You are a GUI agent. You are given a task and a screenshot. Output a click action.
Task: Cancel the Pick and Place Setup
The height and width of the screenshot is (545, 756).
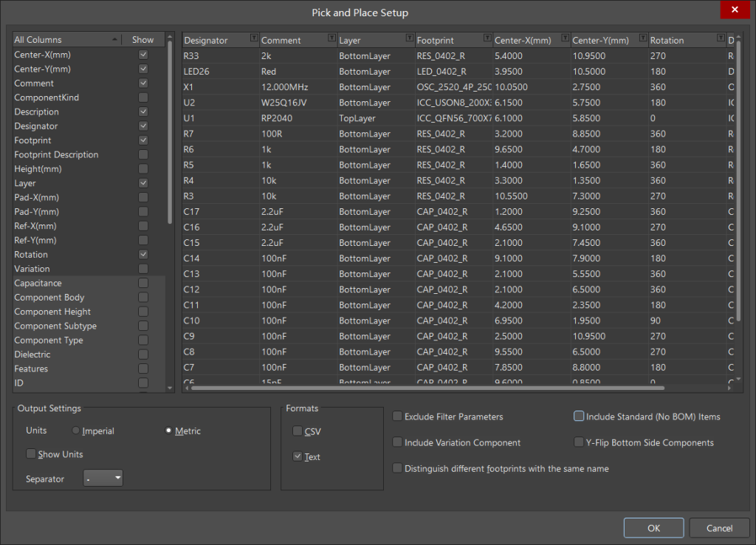(x=719, y=528)
